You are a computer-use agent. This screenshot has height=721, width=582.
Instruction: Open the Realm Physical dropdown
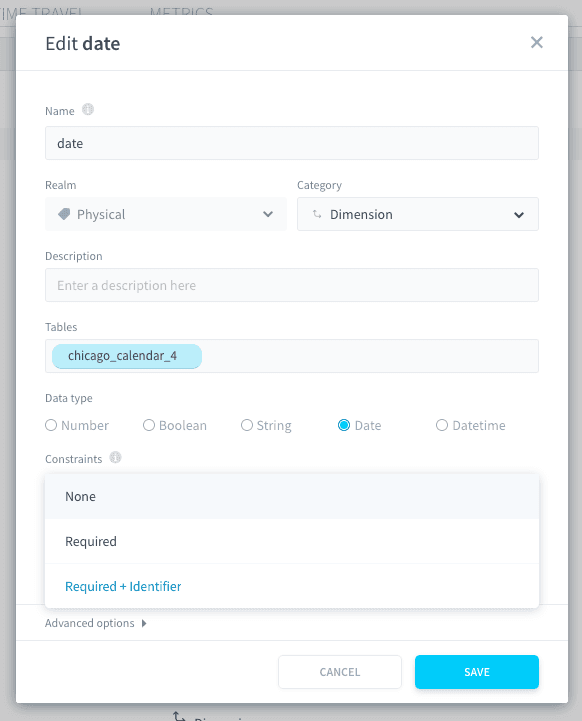166,214
